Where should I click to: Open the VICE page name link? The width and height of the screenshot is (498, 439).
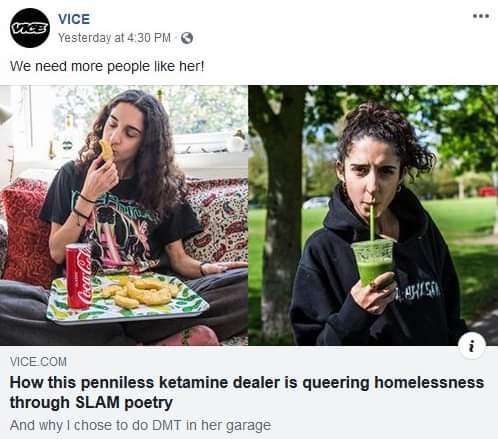click(x=74, y=19)
